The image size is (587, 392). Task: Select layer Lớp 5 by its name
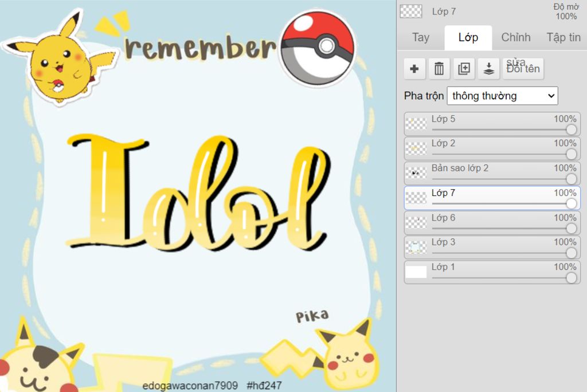pos(444,119)
